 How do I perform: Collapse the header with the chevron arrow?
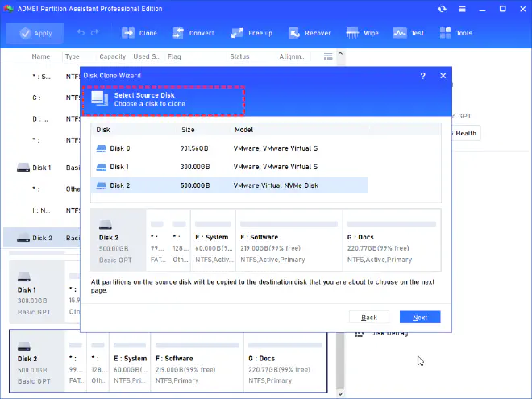click(x=340, y=56)
